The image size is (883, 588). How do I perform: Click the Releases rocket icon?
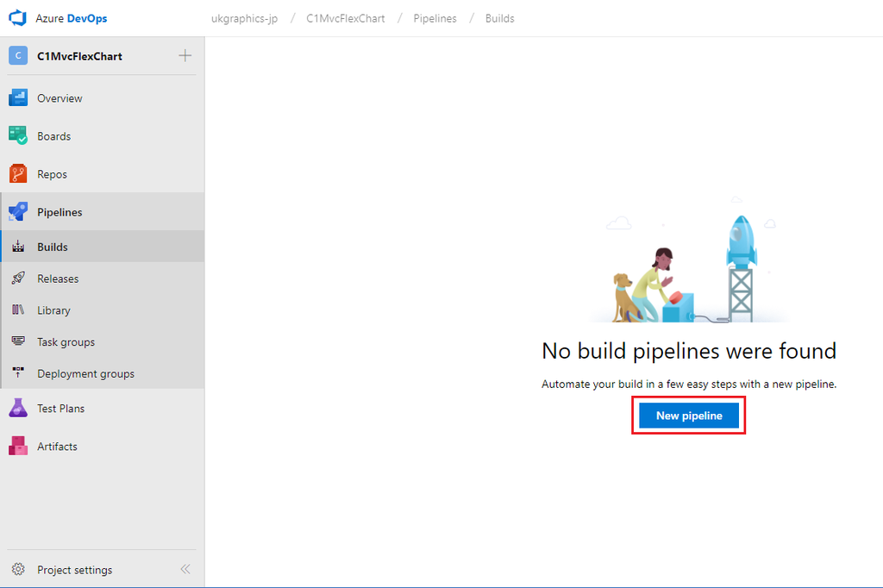tap(18, 278)
